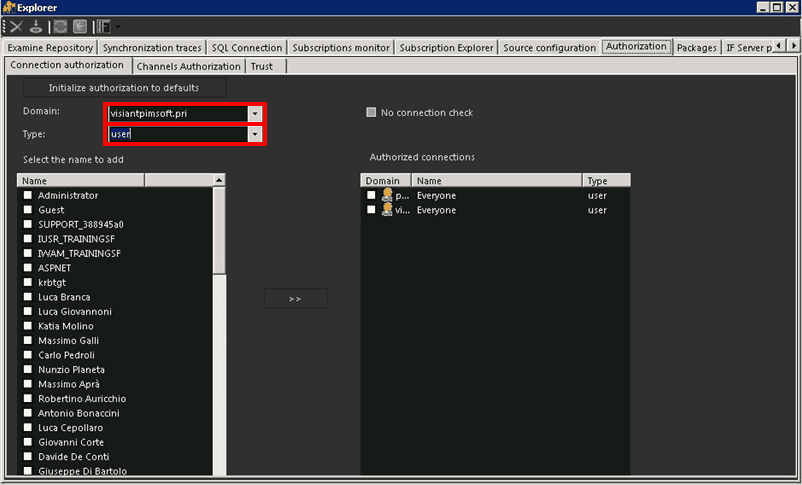Screen dimensions: 802x485
Task: Open the SQL Connection tab
Action: [247, 48]
